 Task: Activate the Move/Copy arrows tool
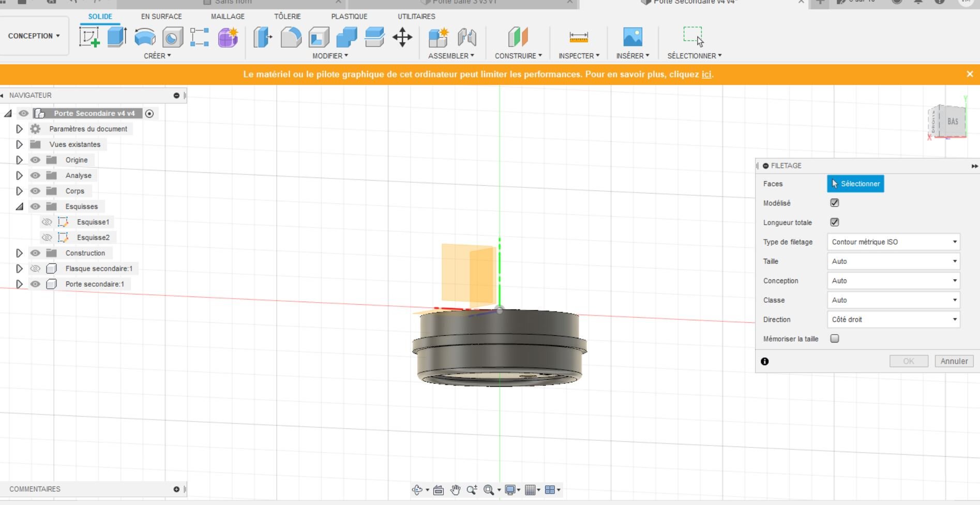click(402, 37)
